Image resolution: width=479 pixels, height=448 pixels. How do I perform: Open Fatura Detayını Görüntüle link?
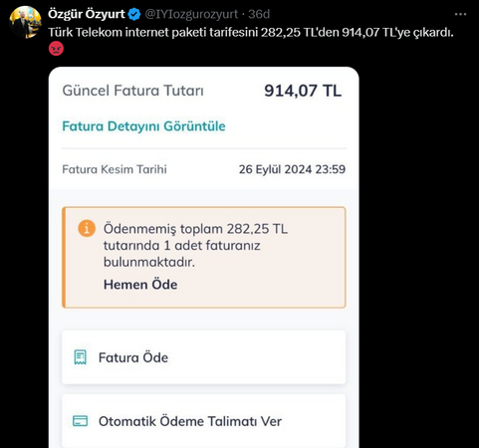[143, 126]
